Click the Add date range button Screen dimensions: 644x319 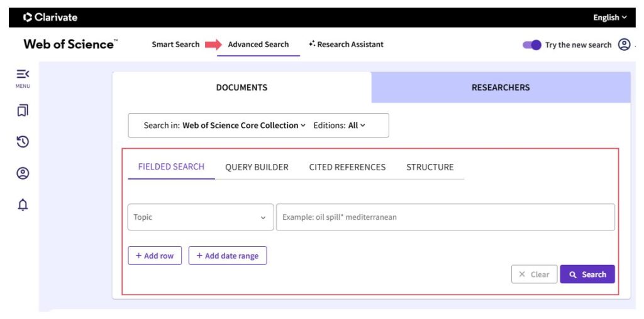(x=228, y=256)
